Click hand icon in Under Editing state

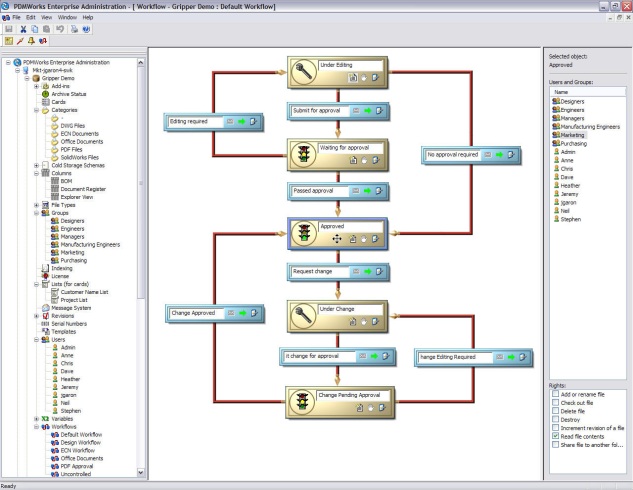[364, 78]
